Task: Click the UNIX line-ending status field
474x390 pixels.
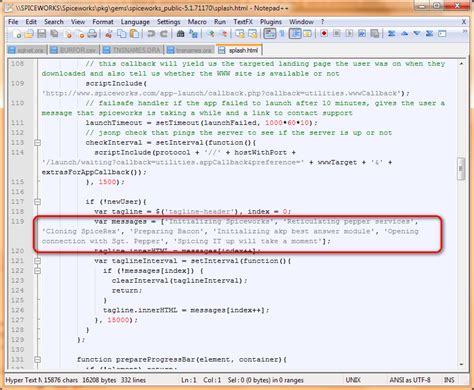Action: coord(353,380)
